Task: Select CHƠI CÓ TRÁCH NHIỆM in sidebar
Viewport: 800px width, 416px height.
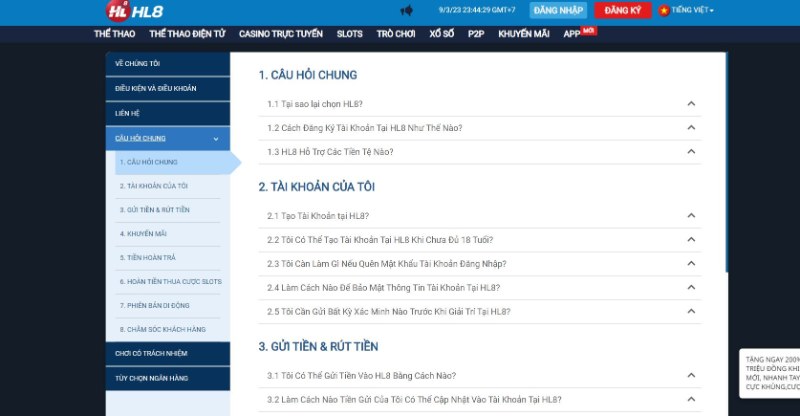Action: [168, 354]
